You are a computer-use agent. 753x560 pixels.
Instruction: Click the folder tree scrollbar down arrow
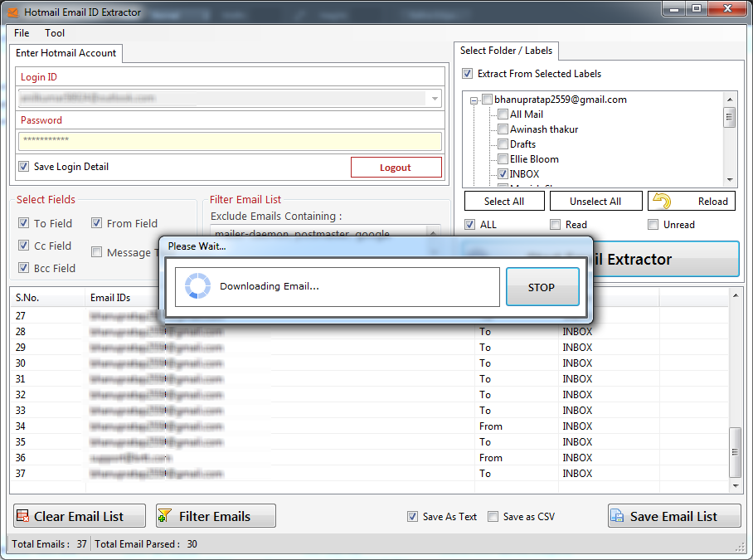point(730,180)
